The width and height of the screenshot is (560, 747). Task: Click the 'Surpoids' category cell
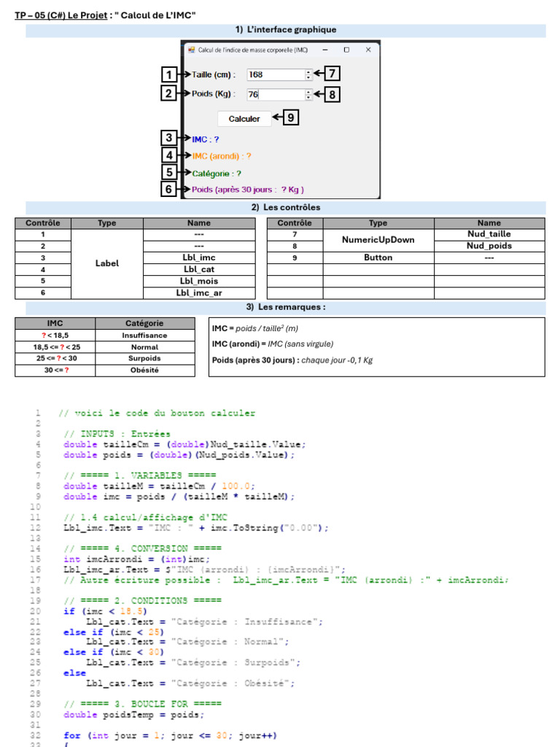[x=145, y=358]
